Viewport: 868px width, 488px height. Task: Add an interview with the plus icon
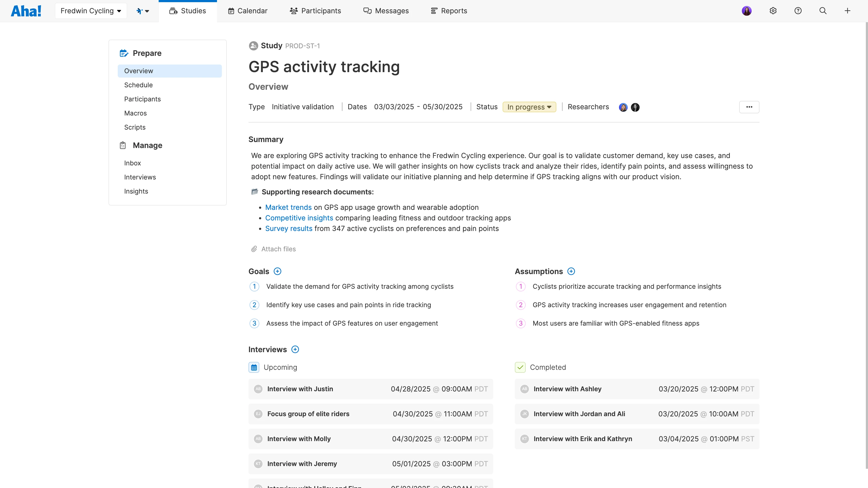(295, 349)
